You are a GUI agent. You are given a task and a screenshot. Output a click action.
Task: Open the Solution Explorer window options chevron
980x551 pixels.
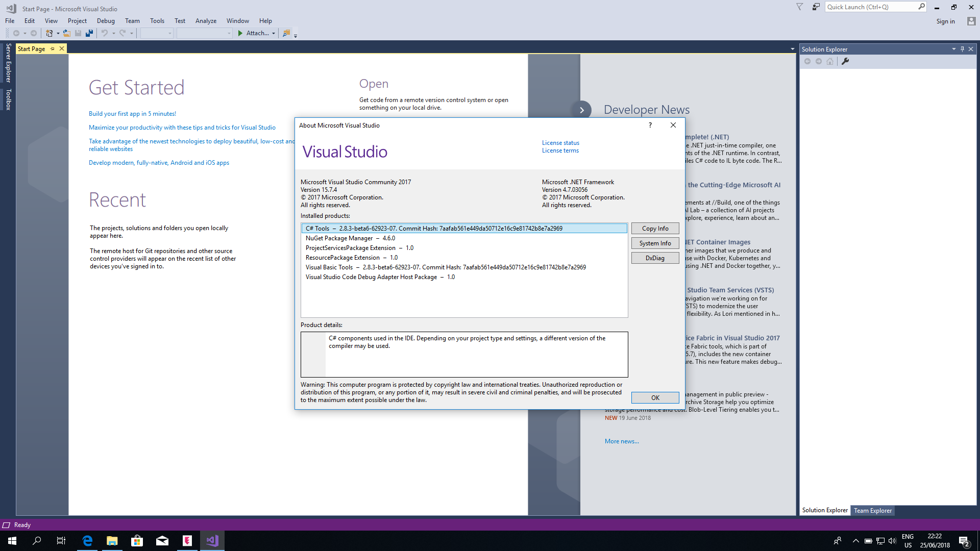[953, 49]
